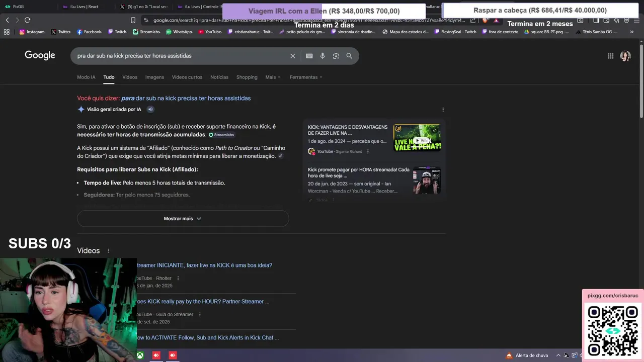Open the streamer INICIANTE Kick video link
The width and height of the screenshot is (644, 362).
(x=204, y=265)
